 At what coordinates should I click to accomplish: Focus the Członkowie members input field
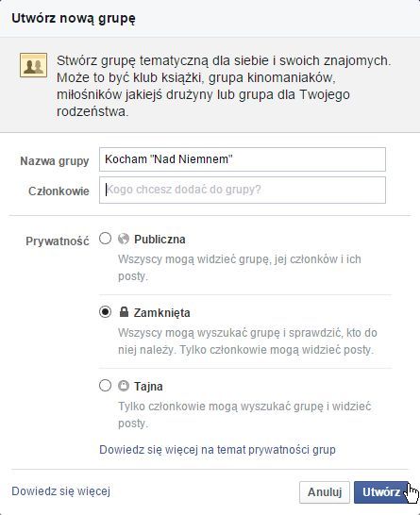243,190
